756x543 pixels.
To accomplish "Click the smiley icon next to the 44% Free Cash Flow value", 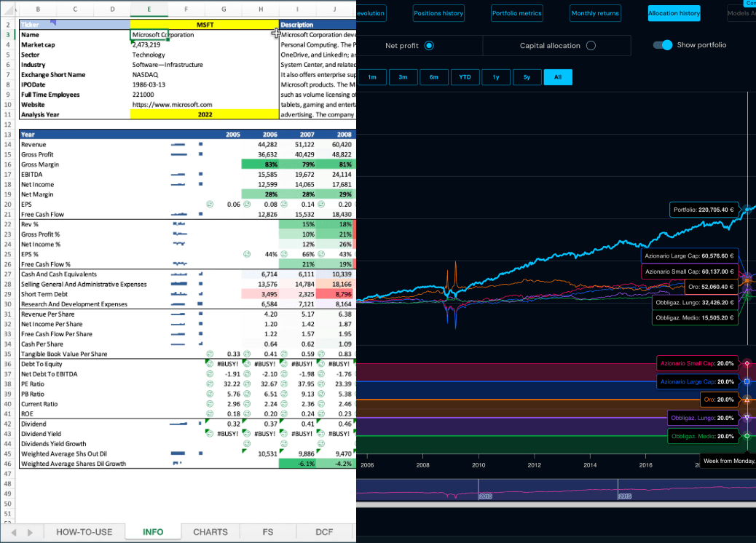I will [x=247, y=254].
